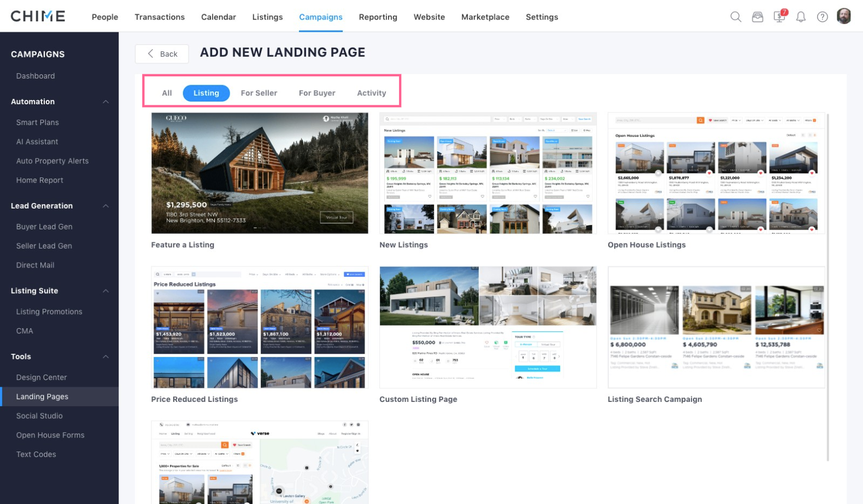Screen dimensions: 863x504
Task: Open the notifications bell
Action: (x=801, y=17)
